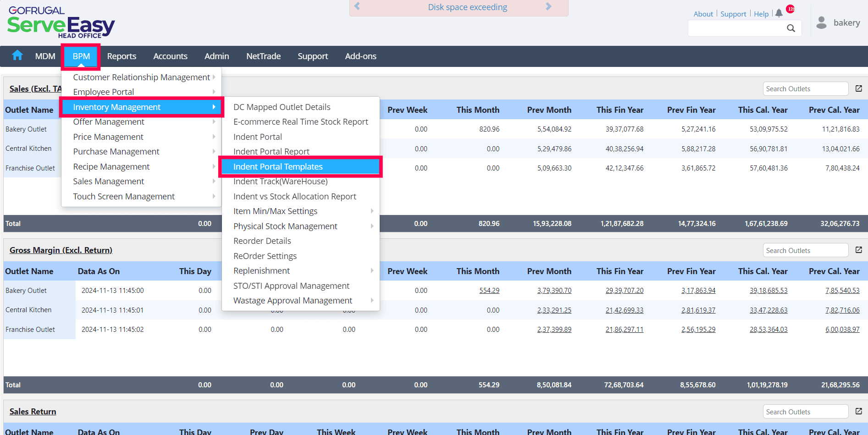Select Indent Portal Templates
The image size is (868, 435).
pyautogui.click(x=301, y=166)
